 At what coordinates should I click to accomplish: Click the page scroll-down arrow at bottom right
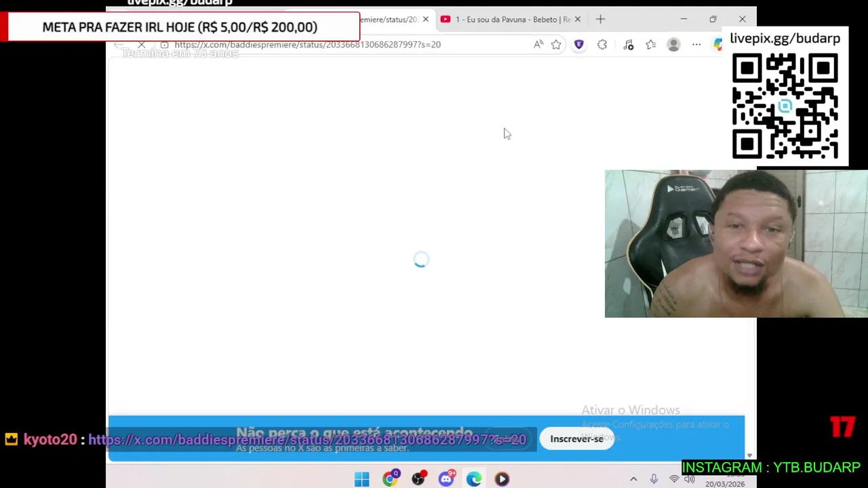(749, 455)
